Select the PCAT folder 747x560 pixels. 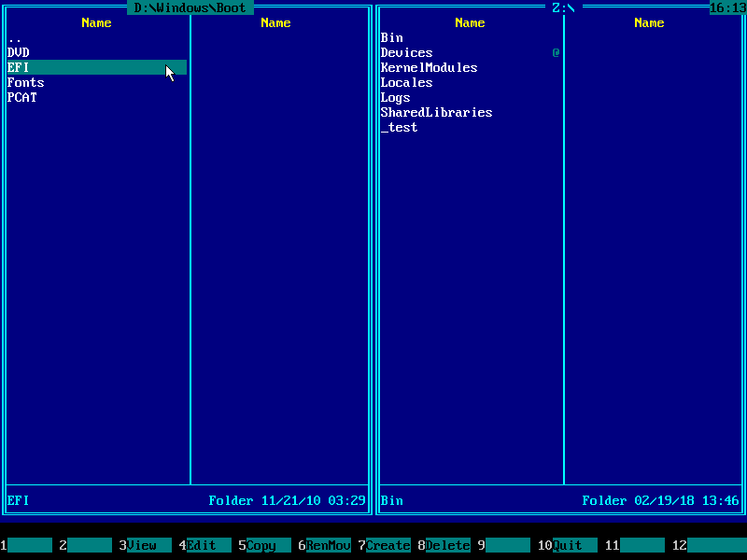[x=22, y=97]
